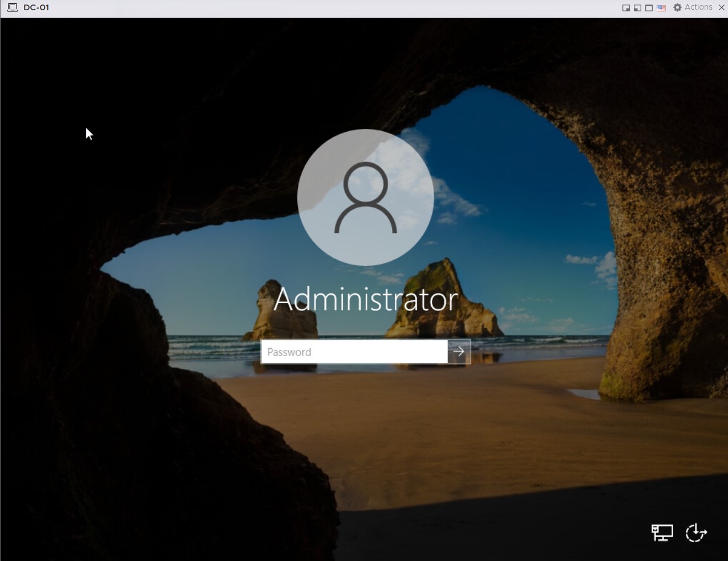Close the DC-01 console window
The width and height of the screenshot is (728, 561).
[x=721, y=7]
